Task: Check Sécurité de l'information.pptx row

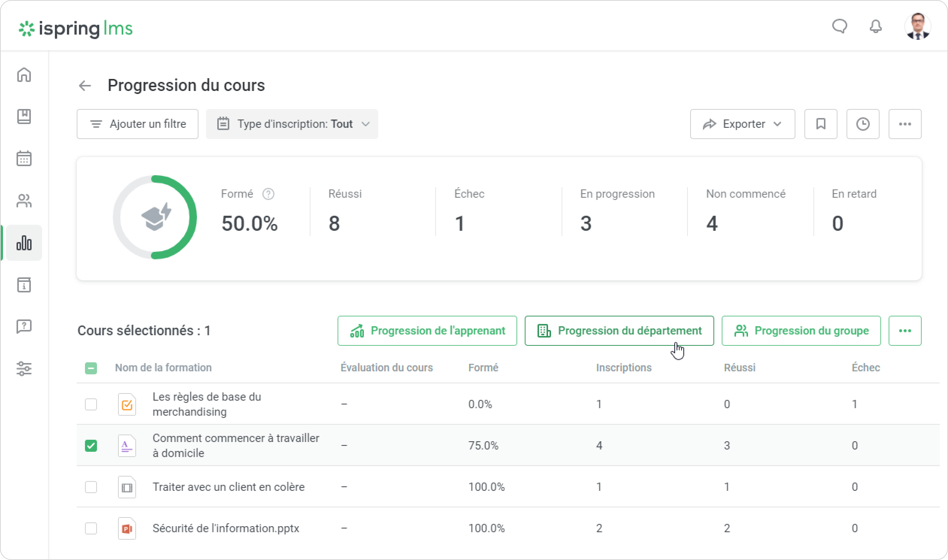Action: tap(91, 528)
